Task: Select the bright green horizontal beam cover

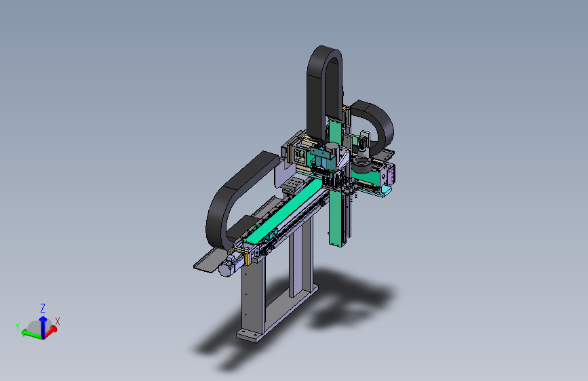Action: pos(283,212)
